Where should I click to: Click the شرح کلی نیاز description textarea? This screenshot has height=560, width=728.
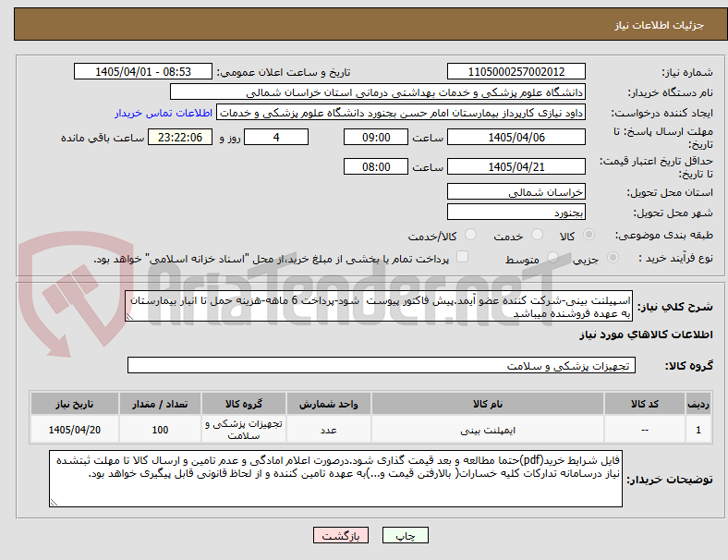379,307
